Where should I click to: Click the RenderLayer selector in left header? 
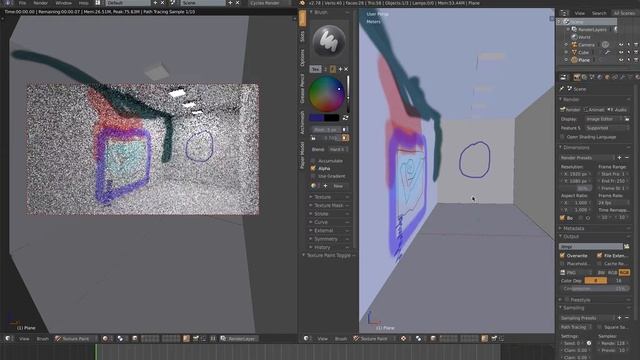[x=240, y=338]
